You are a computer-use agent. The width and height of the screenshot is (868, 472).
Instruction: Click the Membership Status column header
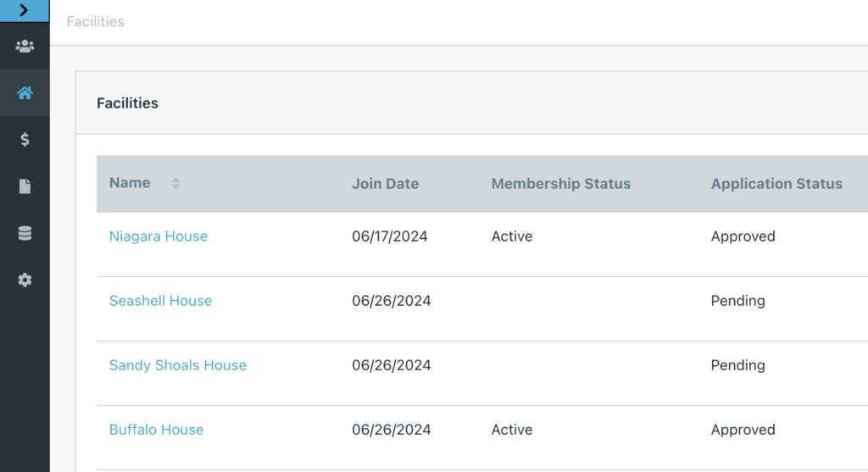click(561, 184)
